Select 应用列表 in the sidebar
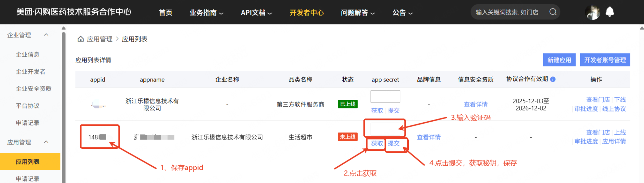Image resolution: width=644 pixels, height=183 pixels. pos(30,162)
